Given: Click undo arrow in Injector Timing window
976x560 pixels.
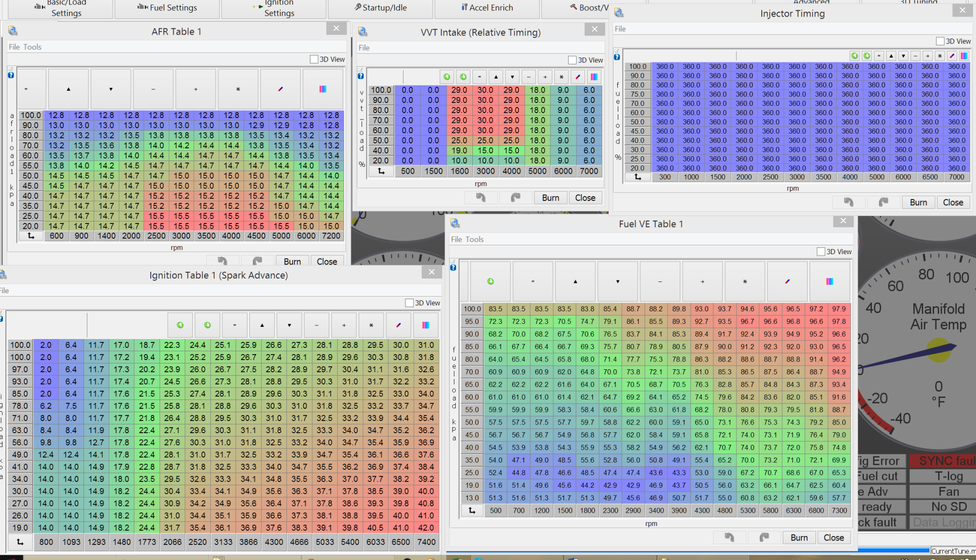Looking at the screenshot, I should pos(849,202).
